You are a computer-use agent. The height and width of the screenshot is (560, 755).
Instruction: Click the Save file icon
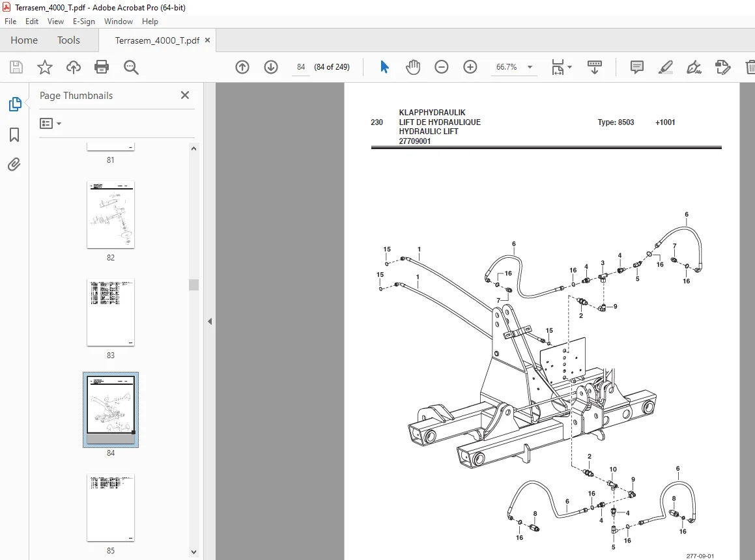(16, 67)
